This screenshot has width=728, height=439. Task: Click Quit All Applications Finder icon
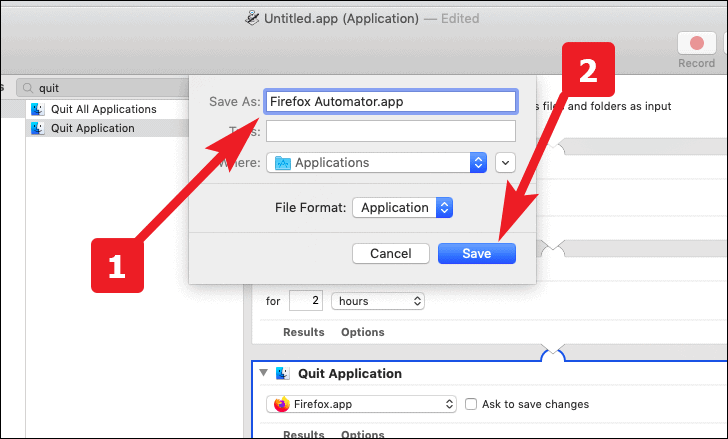(x=37, y=109)
